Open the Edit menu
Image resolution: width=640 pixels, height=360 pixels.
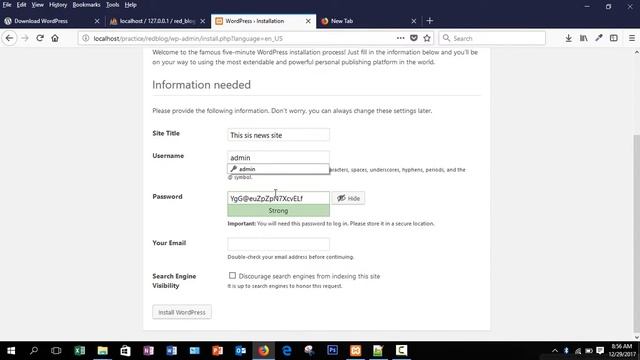21,5
